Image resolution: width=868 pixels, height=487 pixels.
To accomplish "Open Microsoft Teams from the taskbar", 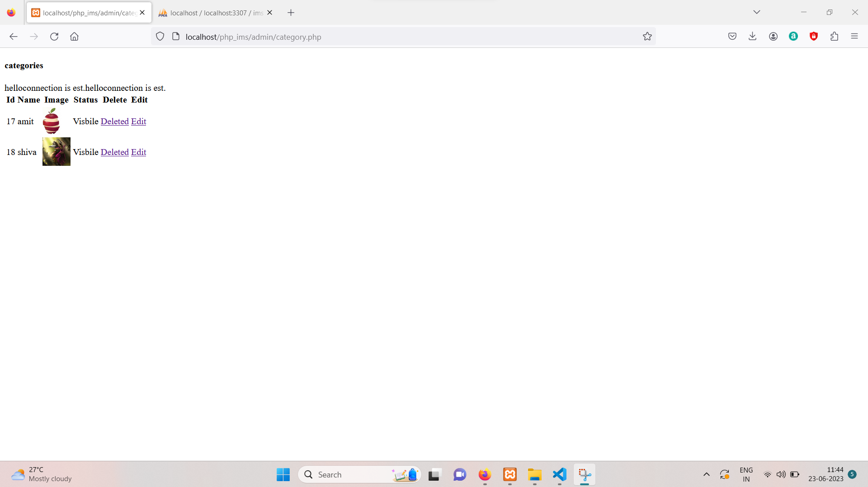I will (459, 474).
